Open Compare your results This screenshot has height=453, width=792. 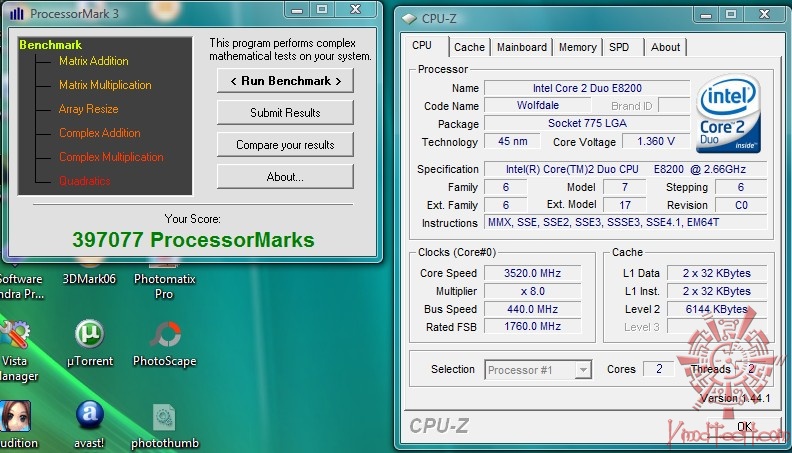coord(285,145)
